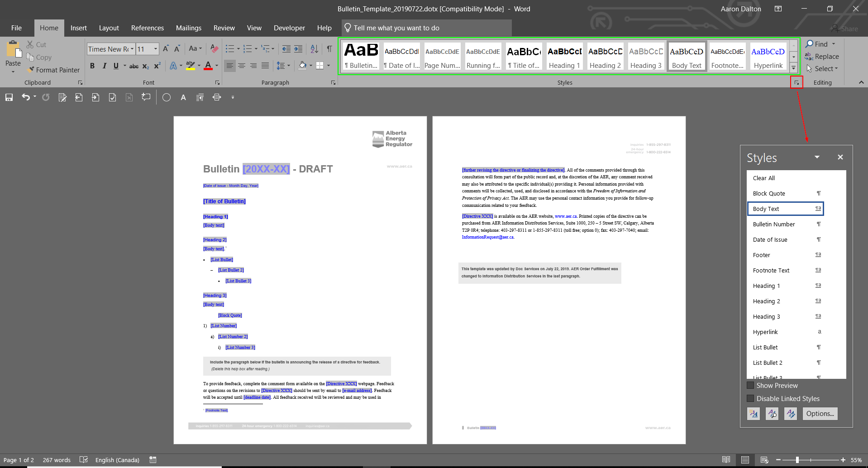This screenshot has width=868, height=468.
Task: Open Manage Styles from the Styles pane
Action: pos(791,413)
